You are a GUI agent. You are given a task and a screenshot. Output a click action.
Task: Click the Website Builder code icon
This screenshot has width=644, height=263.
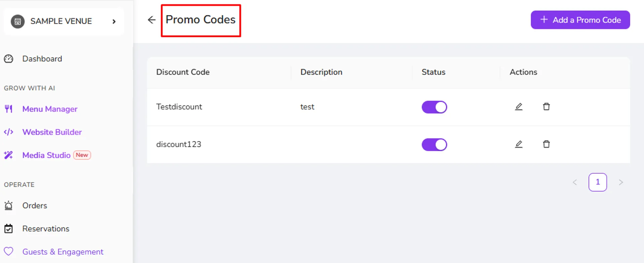tap(8, 132)
